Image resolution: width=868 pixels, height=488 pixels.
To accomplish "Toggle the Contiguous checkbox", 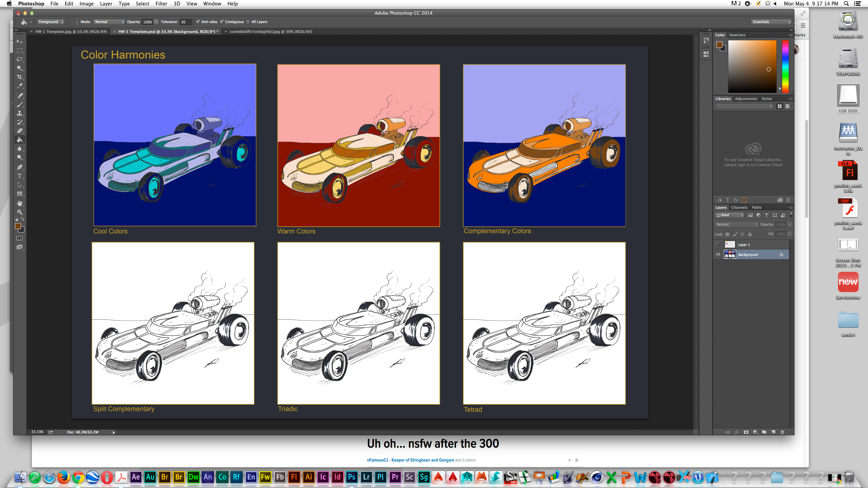I will click(x=222, y=22).
